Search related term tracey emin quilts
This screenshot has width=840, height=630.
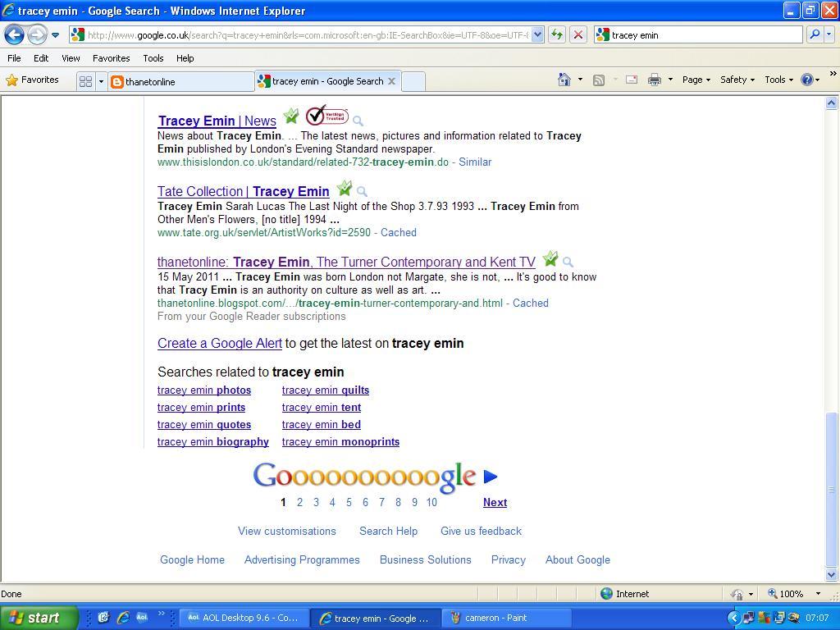(x=325, y=390)
